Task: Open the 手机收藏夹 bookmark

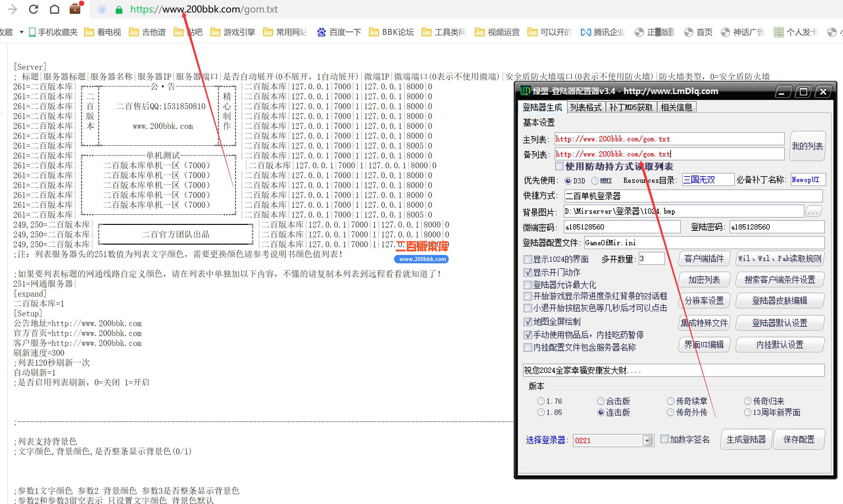Action: [53, 32]
